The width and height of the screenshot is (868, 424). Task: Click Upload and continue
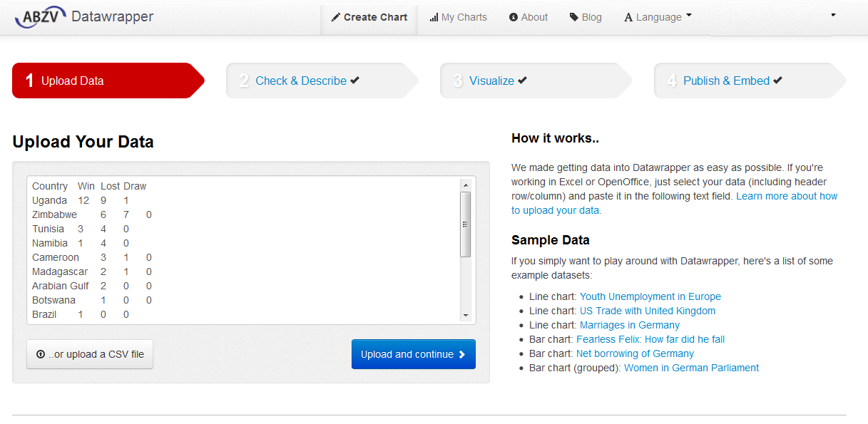coord(414,354)
